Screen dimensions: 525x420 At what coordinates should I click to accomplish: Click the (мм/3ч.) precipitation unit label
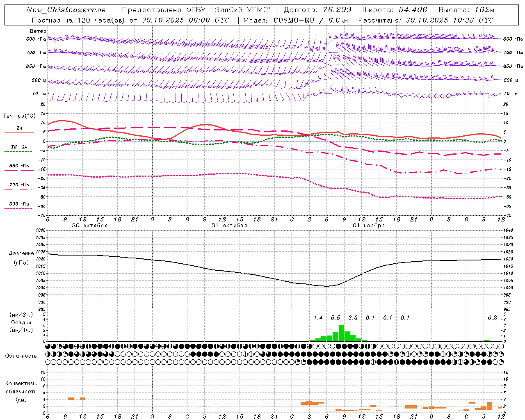(21, 315)
